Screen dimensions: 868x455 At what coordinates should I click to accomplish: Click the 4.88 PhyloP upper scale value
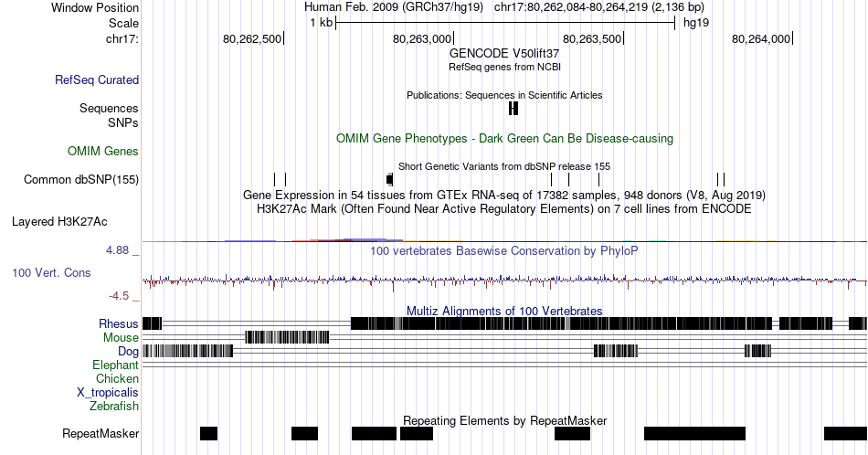pyautogui.click(x=117, y=250)
